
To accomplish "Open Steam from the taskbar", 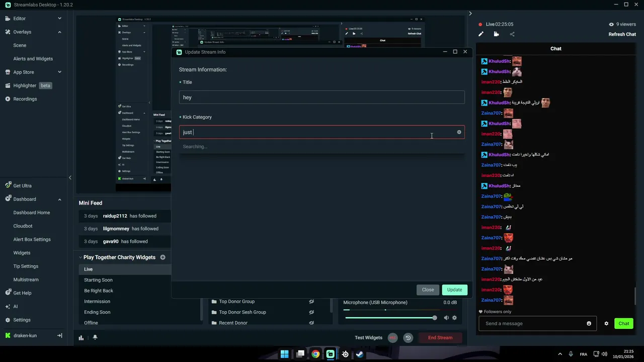I will pyautogui.click(x=360, y=354).
